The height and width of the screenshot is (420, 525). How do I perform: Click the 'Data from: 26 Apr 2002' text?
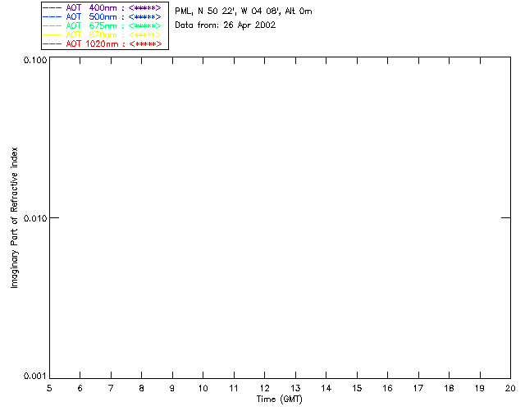(226, 25)
